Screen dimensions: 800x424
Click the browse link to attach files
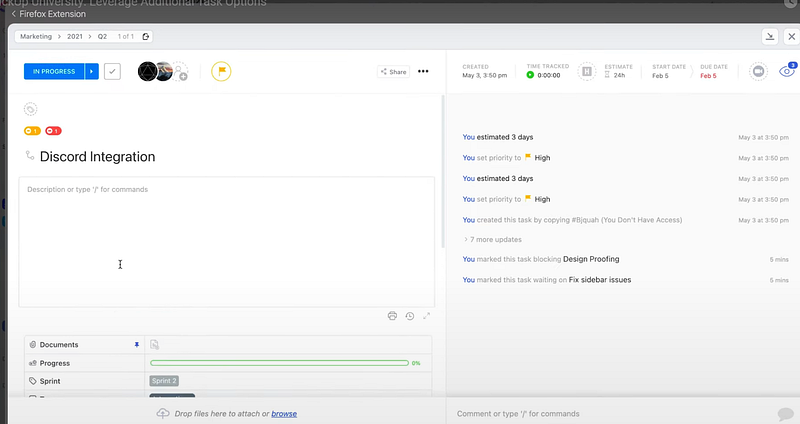tap(284, 414)
